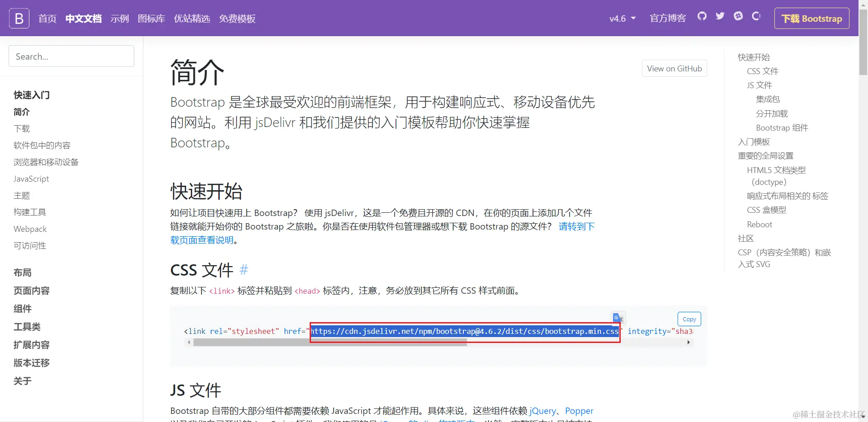Click the right scroll arrow of the code block
This screenshot has height=422, width=868.
click(x=689, y=342)
